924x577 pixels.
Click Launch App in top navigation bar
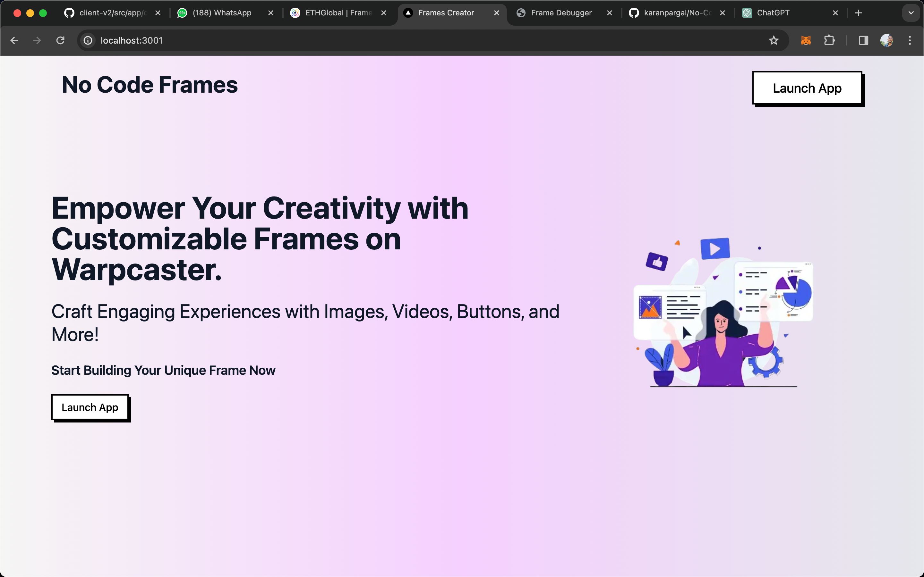pyautogui.click(x=807, y=87)
